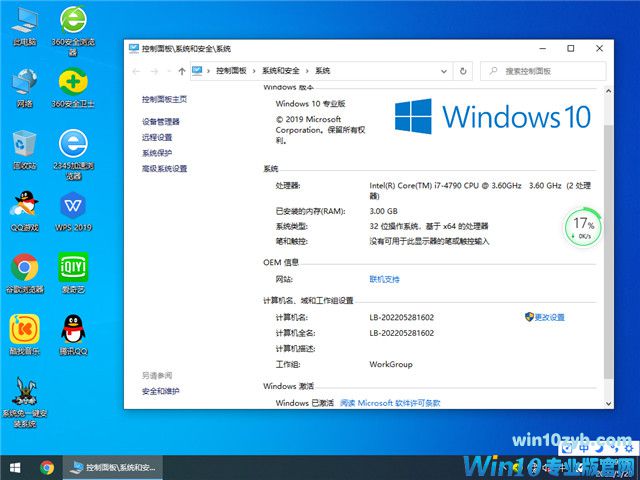Expand chevron after 系统和安全 breadcrumb
This screenshot has width=640, height=480.
[x=307, y=71]
